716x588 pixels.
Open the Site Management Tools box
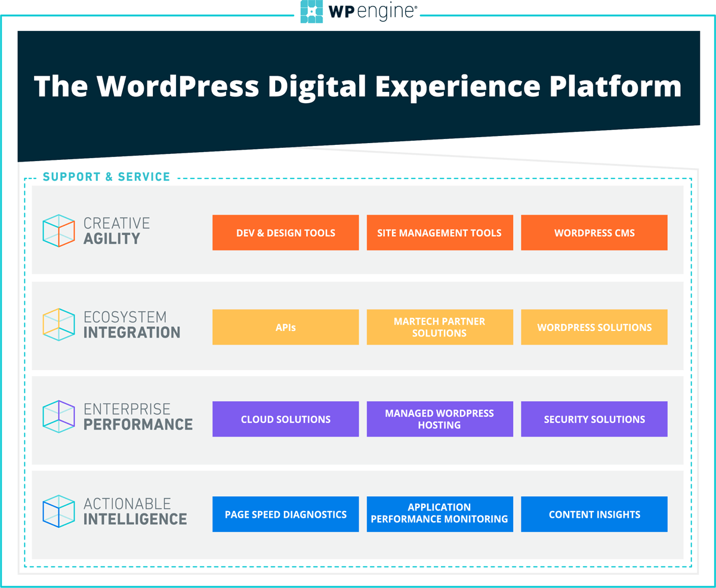coord(439,233)
